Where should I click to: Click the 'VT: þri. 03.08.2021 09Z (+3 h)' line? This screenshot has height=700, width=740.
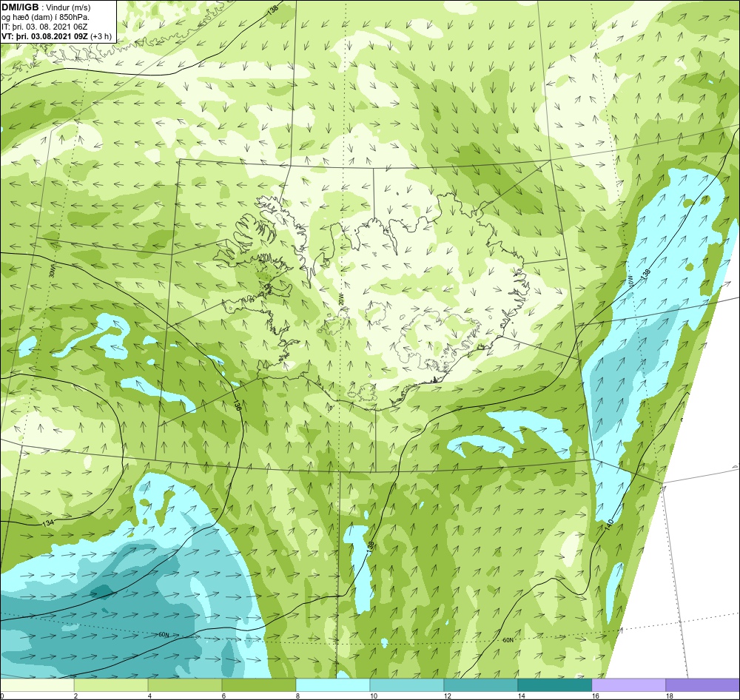coord(57,36)
